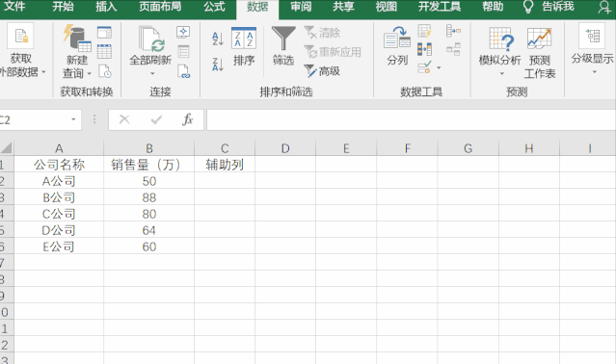Click the 从表格 icon in 获取和转换

(104, 51)
